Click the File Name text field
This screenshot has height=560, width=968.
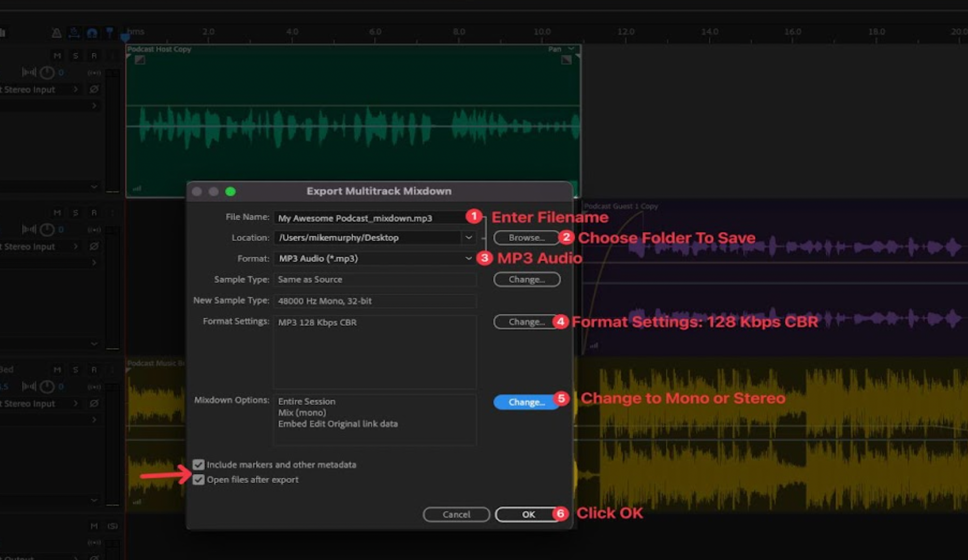tap(368, 218)
